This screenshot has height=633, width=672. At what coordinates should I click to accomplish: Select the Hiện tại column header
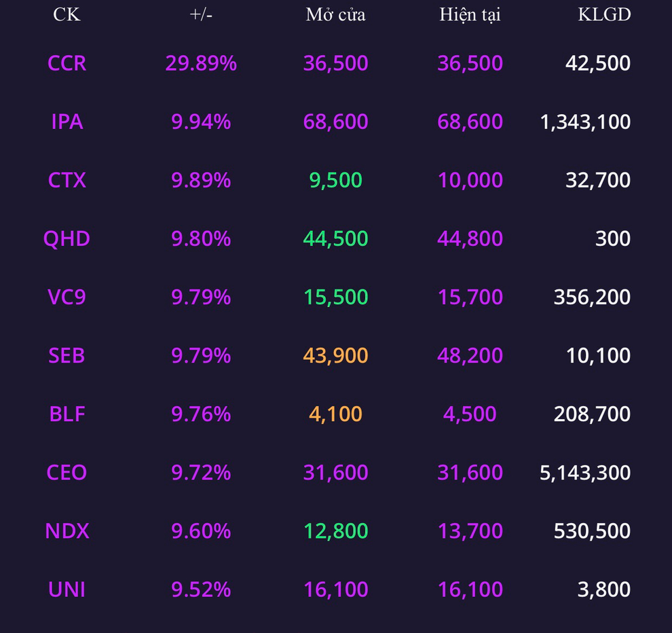[470, 14]
